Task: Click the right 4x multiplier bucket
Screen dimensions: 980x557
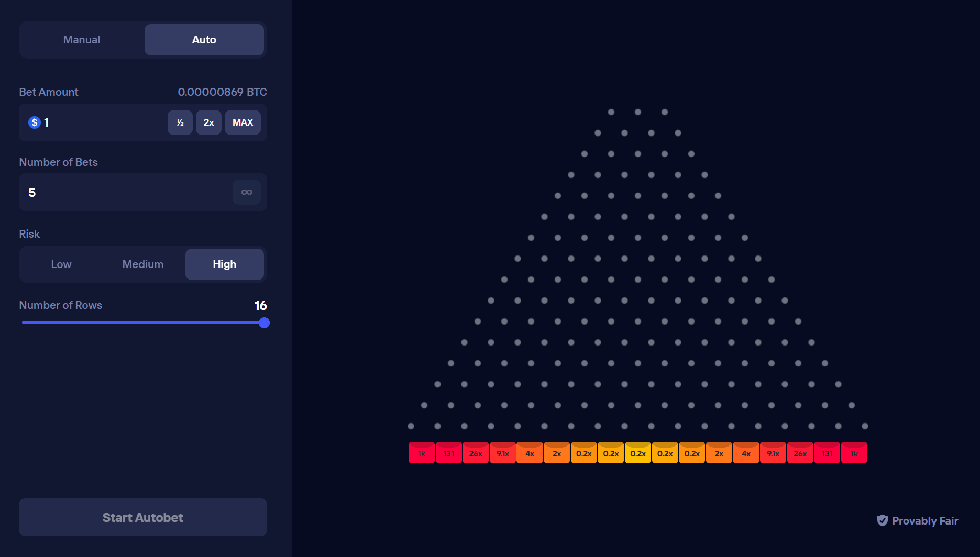Action: click(x=746, y=453)
